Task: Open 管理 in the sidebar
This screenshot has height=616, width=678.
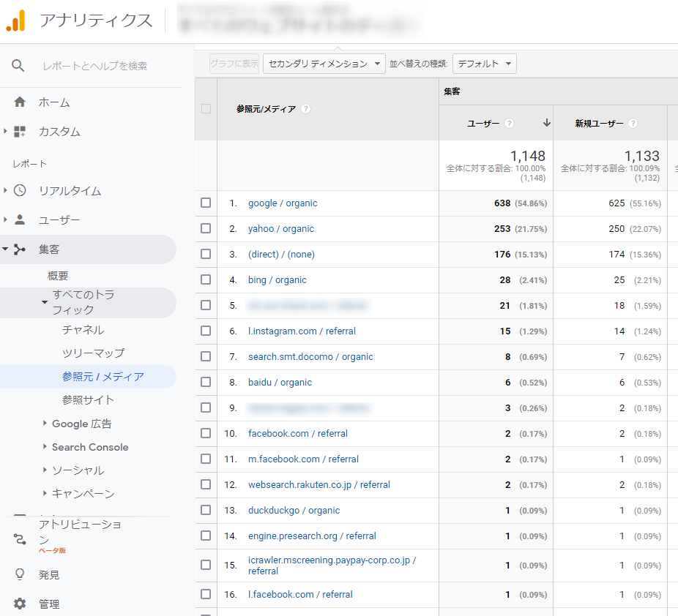Action: point(49,604)
